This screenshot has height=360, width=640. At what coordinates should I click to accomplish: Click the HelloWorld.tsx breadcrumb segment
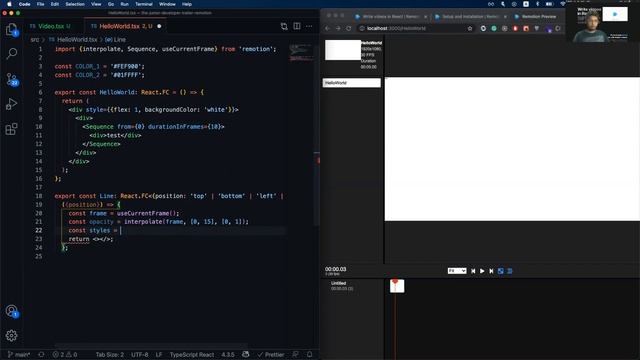pos(73,40)
